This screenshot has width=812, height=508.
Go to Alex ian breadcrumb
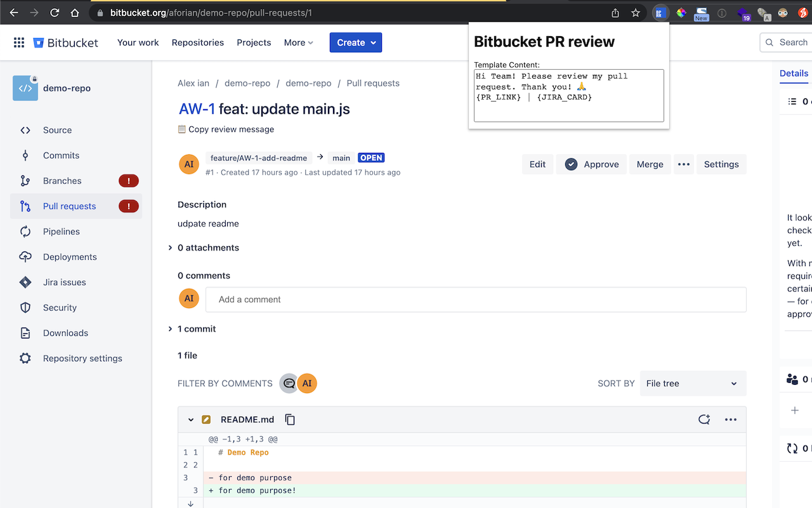coord(193,83)
